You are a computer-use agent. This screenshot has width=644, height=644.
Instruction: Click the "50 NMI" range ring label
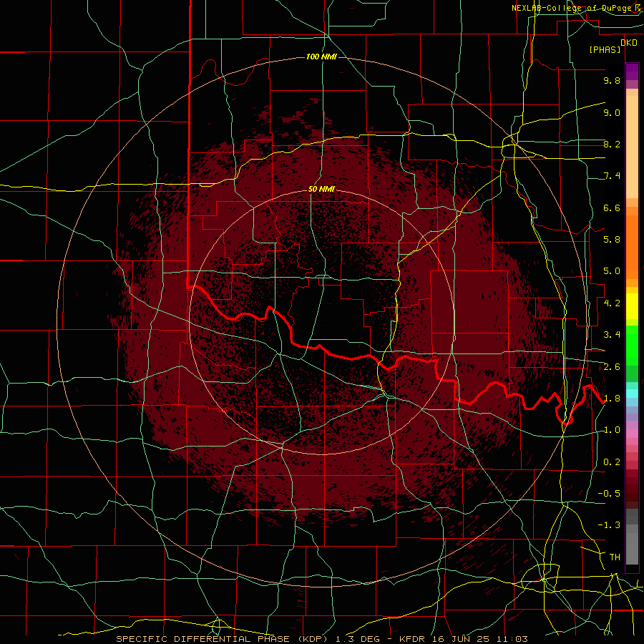pos(321,189)
